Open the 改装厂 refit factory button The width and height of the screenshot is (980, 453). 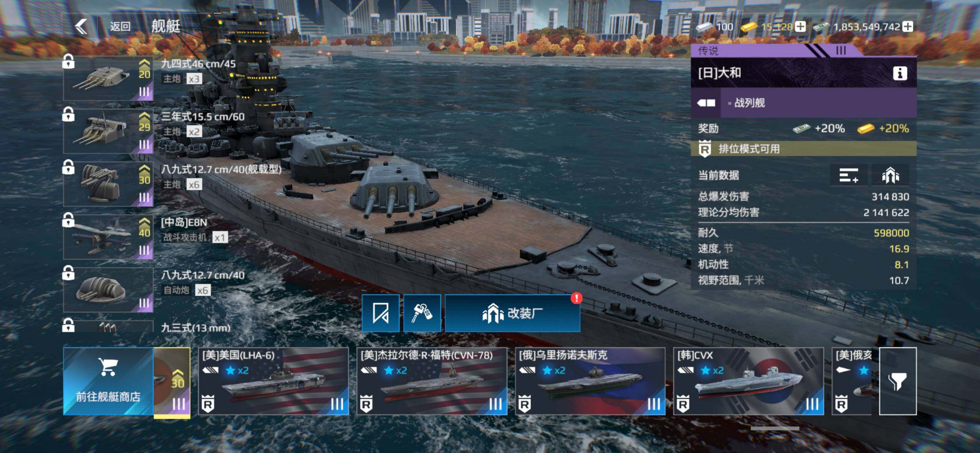[x=512, y=313]
